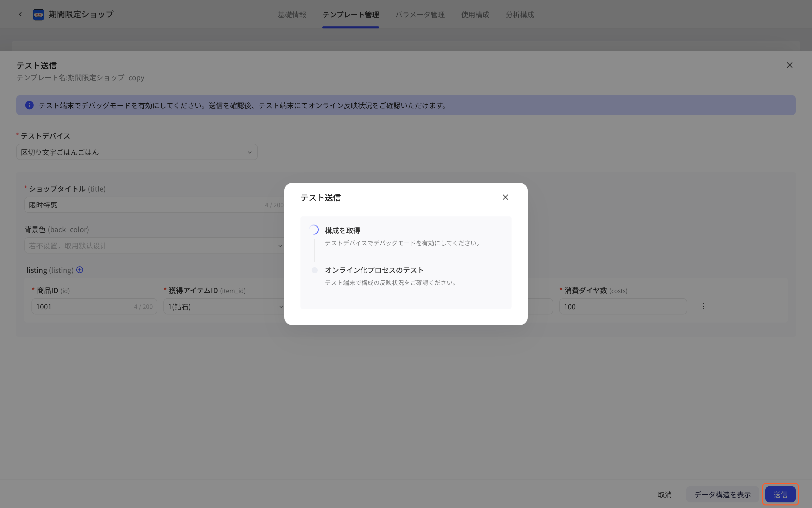The height and width of the screenshot is (508, 812).
Task: Click the テンプレート名:期間限定ショップ_copy text
Action: (80, 78)
